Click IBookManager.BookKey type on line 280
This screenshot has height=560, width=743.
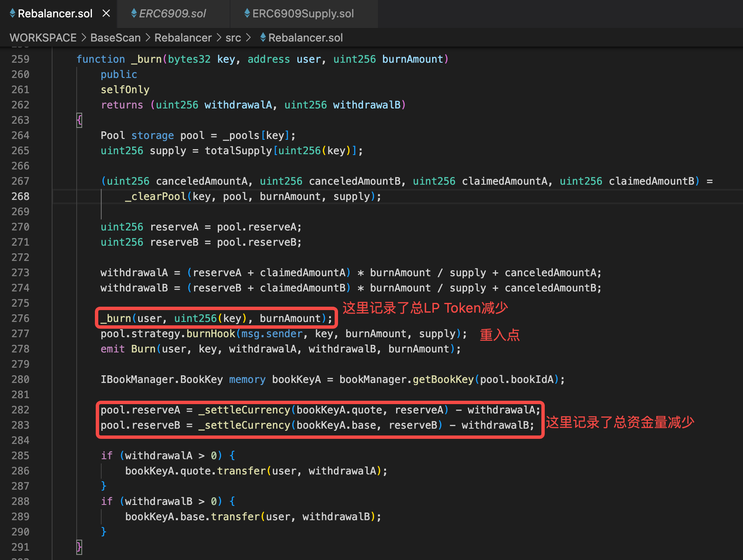coord(162,380)
